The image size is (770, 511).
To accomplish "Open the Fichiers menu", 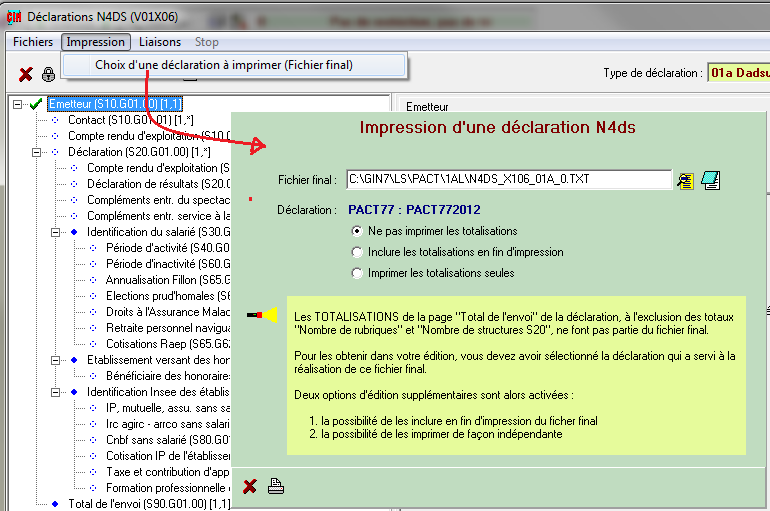I will [33, 42].
